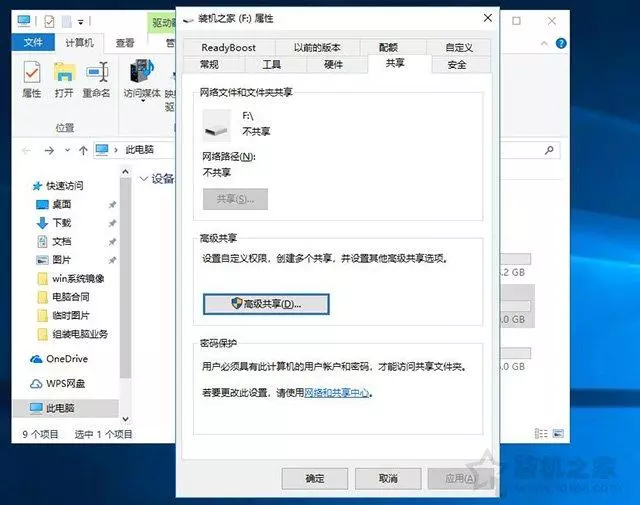Screen dimensions: 640x505
Task: Switch to the 以前的版本 tab
Action: pos(317,48)
